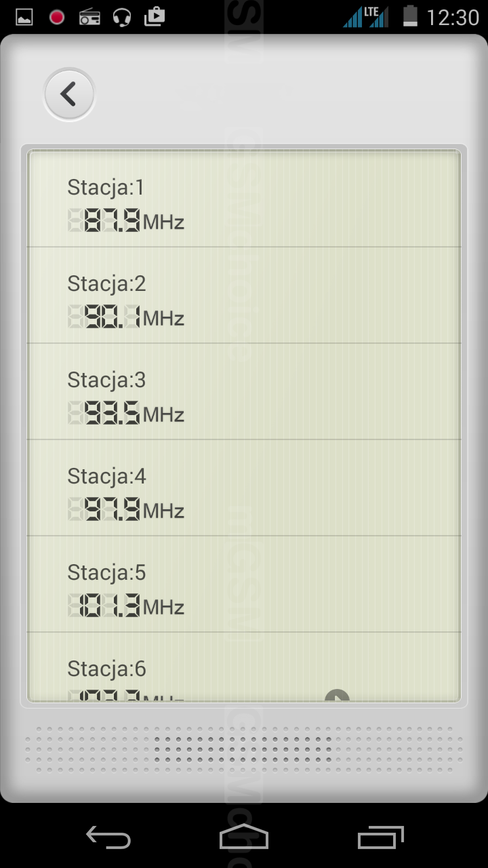488x868 pixels.
Task: Tap the dotted speaker grille below the list
Action: pos(244,749)
